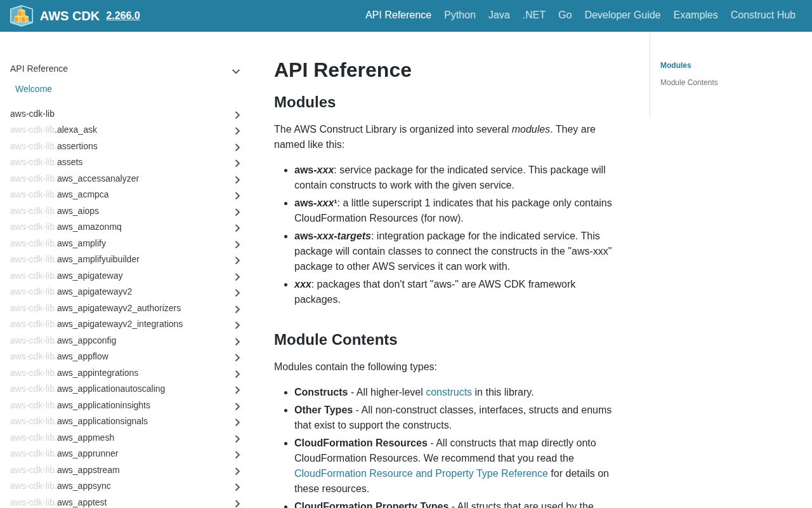Open the Construct Hub nav link
Image resolution: width=812 pixels, height=508 pixels.
tap(763, 15)
